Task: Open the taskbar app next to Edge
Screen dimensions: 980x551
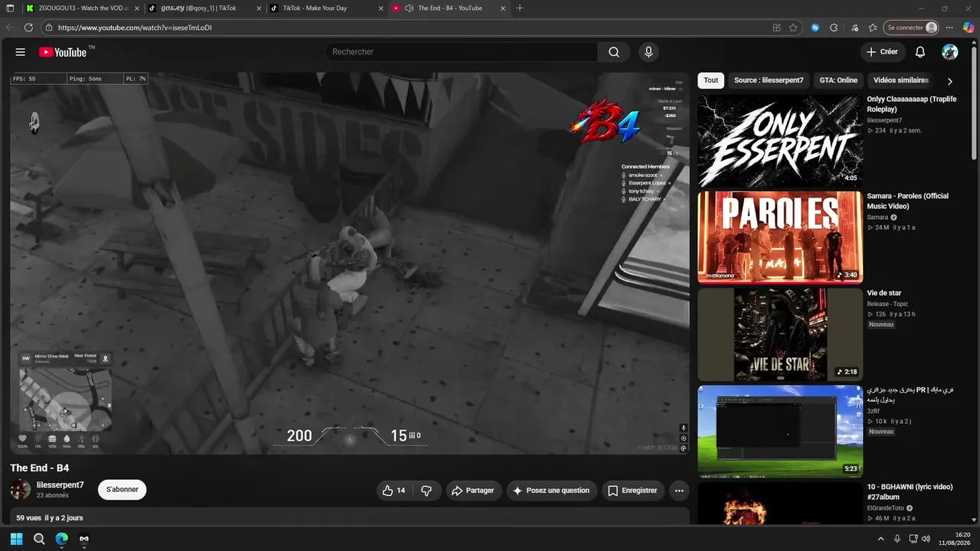Action: [x=84, y=539]
